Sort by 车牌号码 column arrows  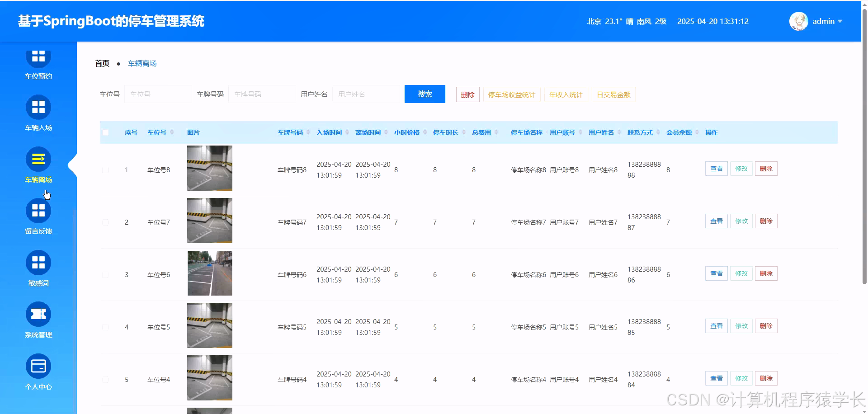tap(308, 132)
